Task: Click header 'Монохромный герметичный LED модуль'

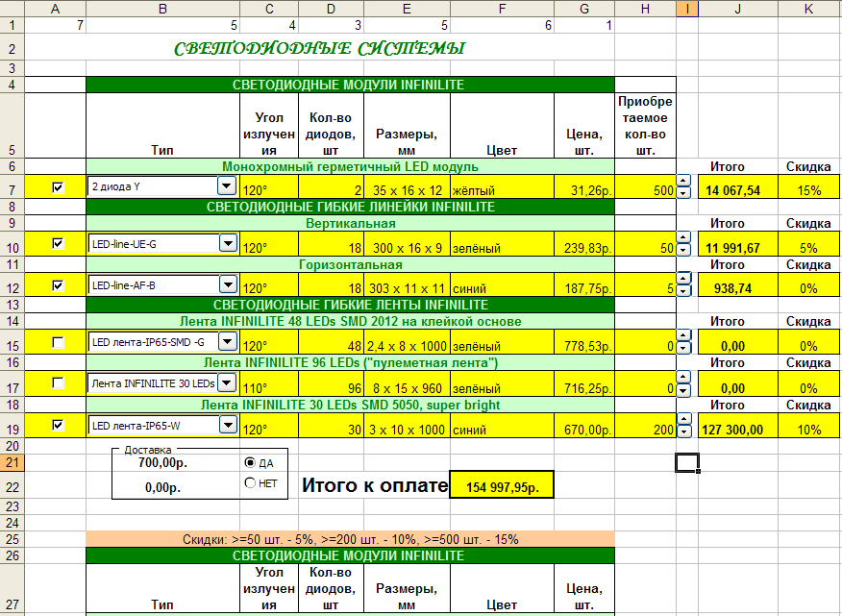Action: click(x=350, y=166)
